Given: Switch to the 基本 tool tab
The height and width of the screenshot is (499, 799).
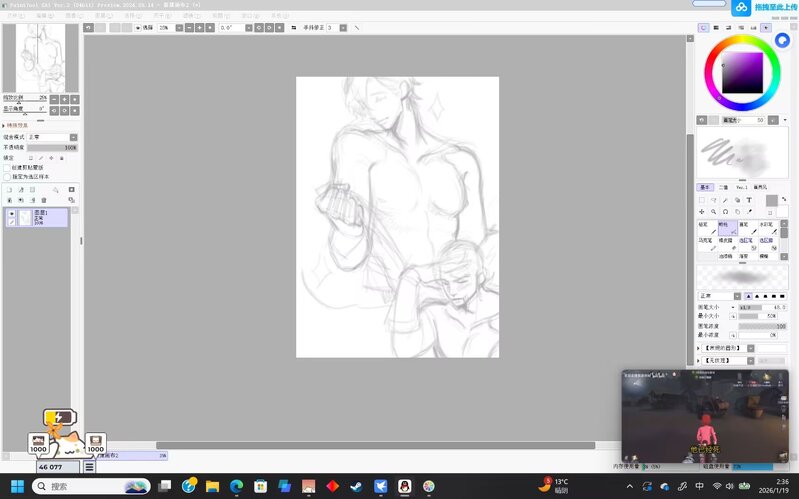Looking at the screenshot, I should (704, 187).
